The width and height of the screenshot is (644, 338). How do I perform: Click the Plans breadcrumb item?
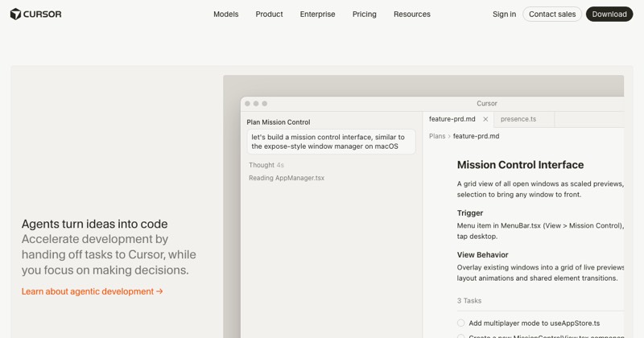click(x=437, y=136)
